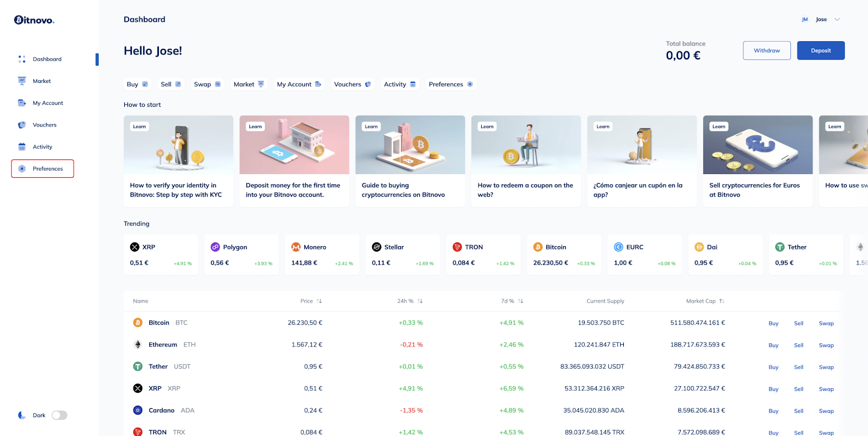
Task: Click the Activity calendar sidebar icon
Action: click(x=22, y=147)
